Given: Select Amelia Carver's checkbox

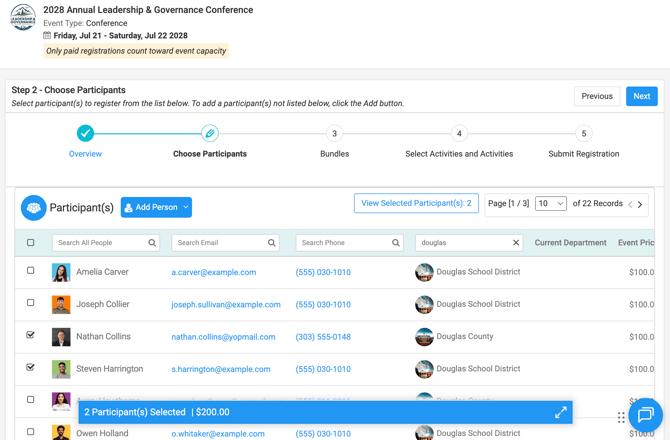Looking at the screenshot, I should tap(30, 270).
